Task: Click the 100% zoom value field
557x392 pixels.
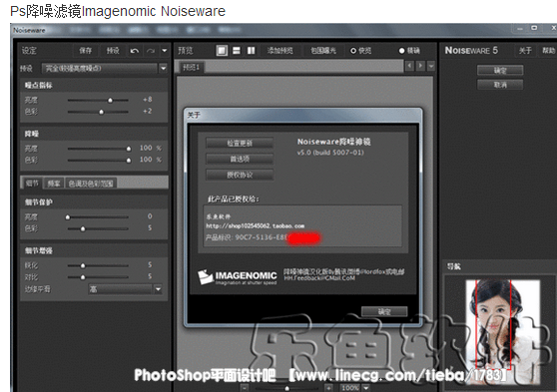Action: click(x=350, y=388)
